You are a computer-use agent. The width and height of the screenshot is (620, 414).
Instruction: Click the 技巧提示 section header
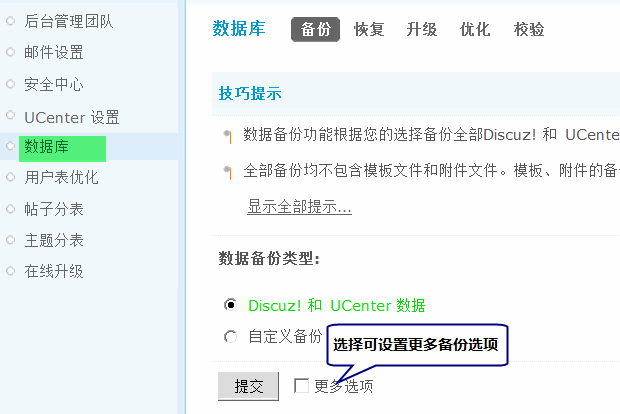point(250,93)
